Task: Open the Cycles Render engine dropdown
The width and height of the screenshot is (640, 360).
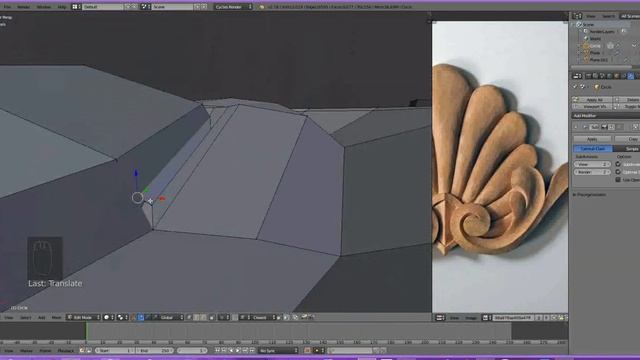Action: (x=233, y=7)
